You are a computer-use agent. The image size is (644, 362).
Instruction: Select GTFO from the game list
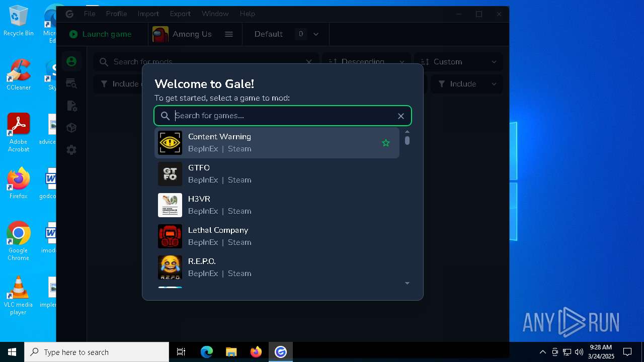coord(277,174)
